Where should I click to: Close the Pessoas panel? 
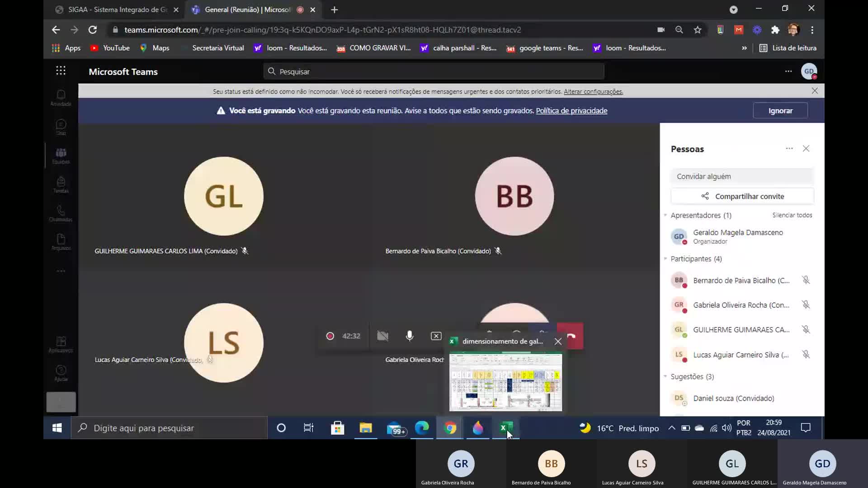click(806, 149)
